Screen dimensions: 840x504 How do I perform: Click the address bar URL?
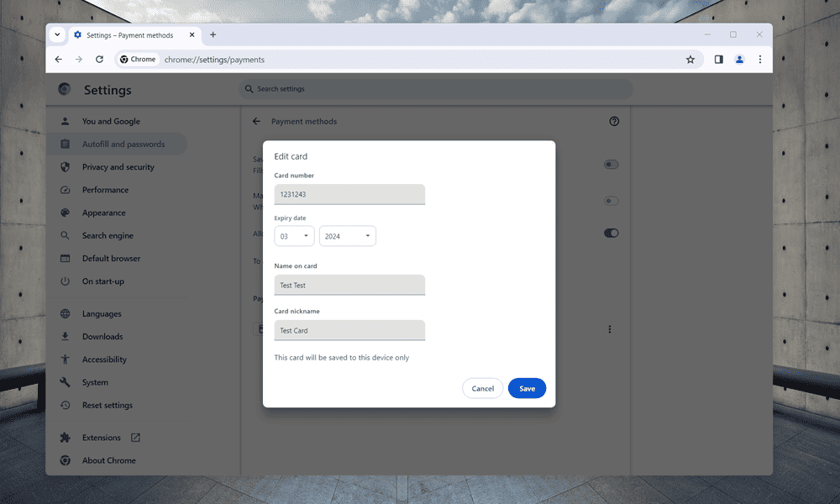click(x=214, y=60)
